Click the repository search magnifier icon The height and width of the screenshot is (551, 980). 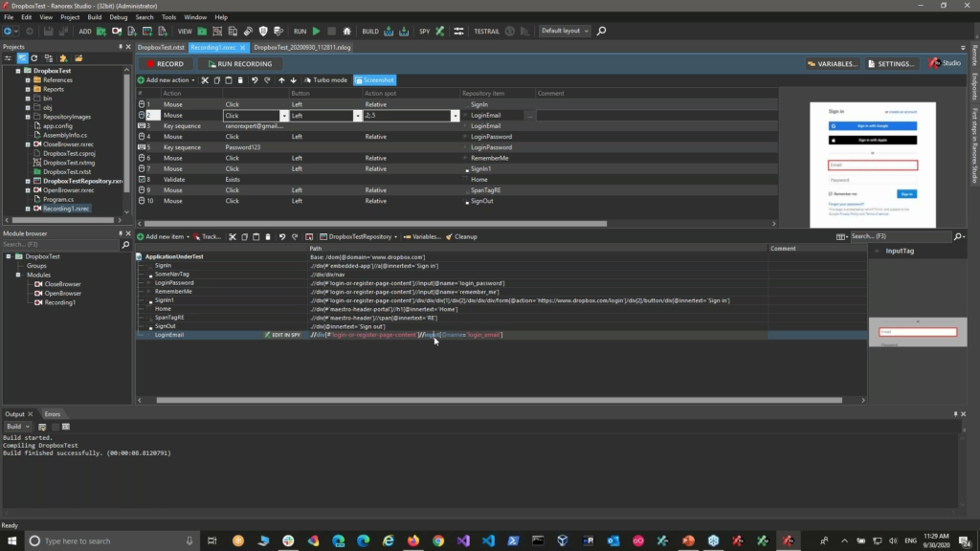pos(957,237)
